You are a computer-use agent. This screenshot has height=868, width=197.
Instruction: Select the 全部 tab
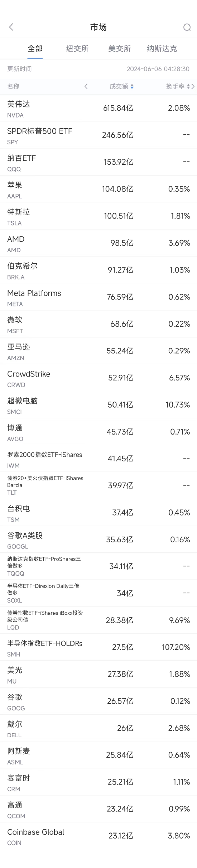(35, 49)
